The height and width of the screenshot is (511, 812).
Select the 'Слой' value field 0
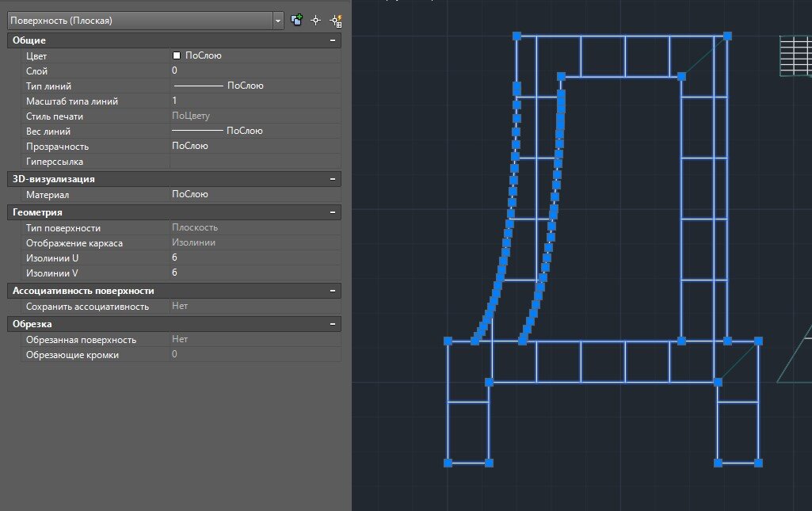(x=255, y=71)
